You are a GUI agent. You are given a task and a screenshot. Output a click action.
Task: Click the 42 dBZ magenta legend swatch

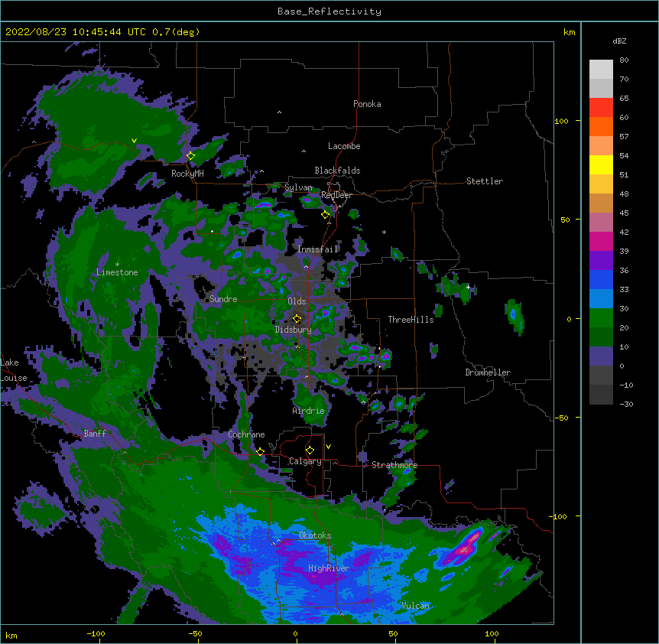click(601, 241)
